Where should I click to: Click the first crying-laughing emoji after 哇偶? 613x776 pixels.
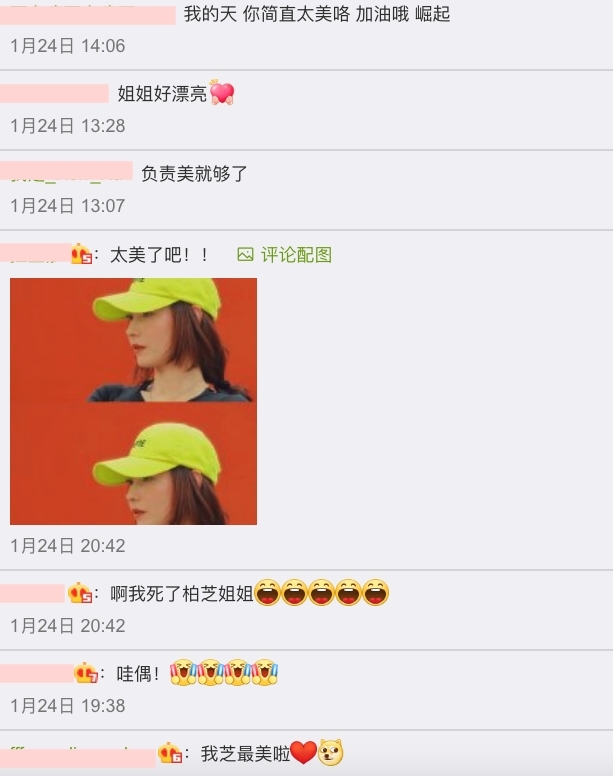(x=183, y=672)
